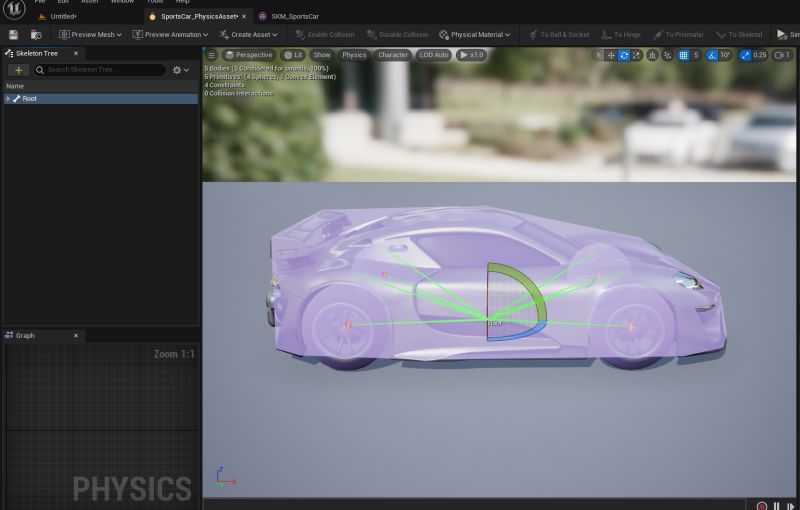Click the green add button in Skeleton Tree

[x=18, y=70]
